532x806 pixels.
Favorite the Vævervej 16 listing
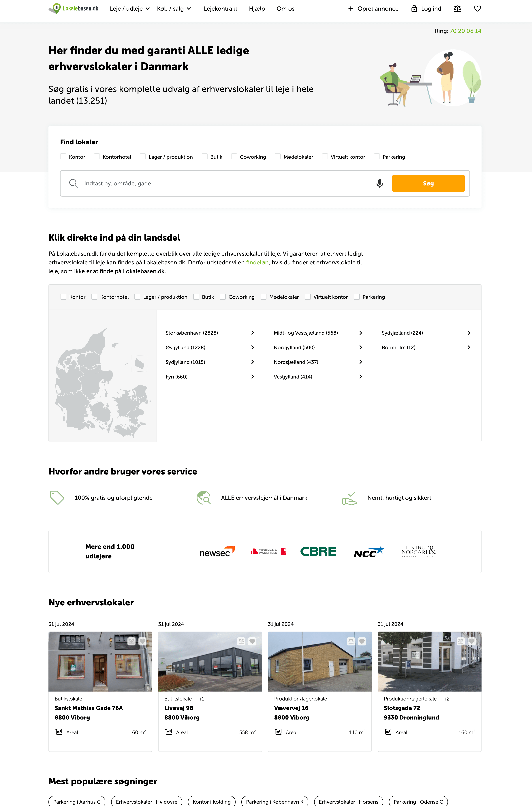point(362,641)
